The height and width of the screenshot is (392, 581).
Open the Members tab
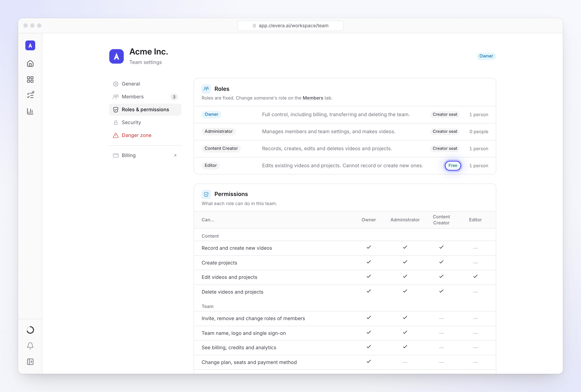coord(145,97)
